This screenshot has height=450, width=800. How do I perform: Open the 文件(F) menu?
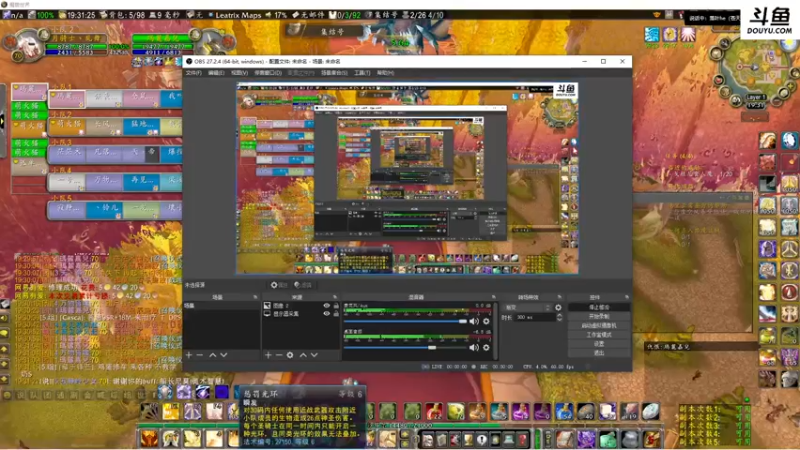pos(193,73)
